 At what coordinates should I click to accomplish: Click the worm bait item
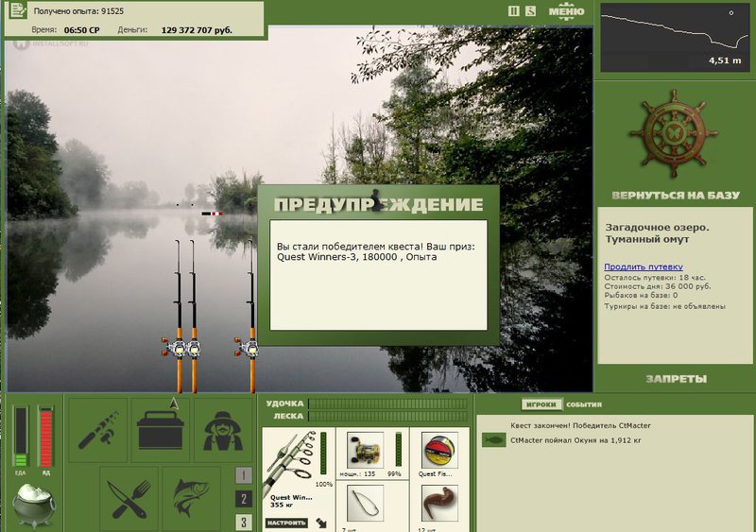pos(439,503)
